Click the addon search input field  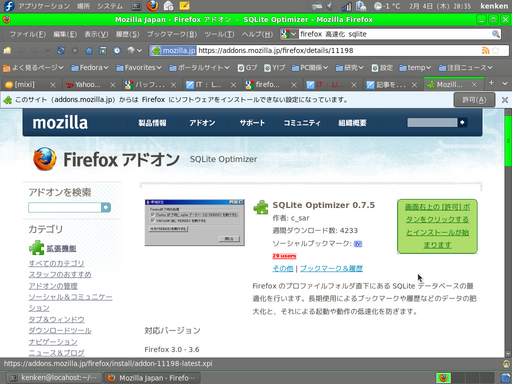(x=65, y=207)
